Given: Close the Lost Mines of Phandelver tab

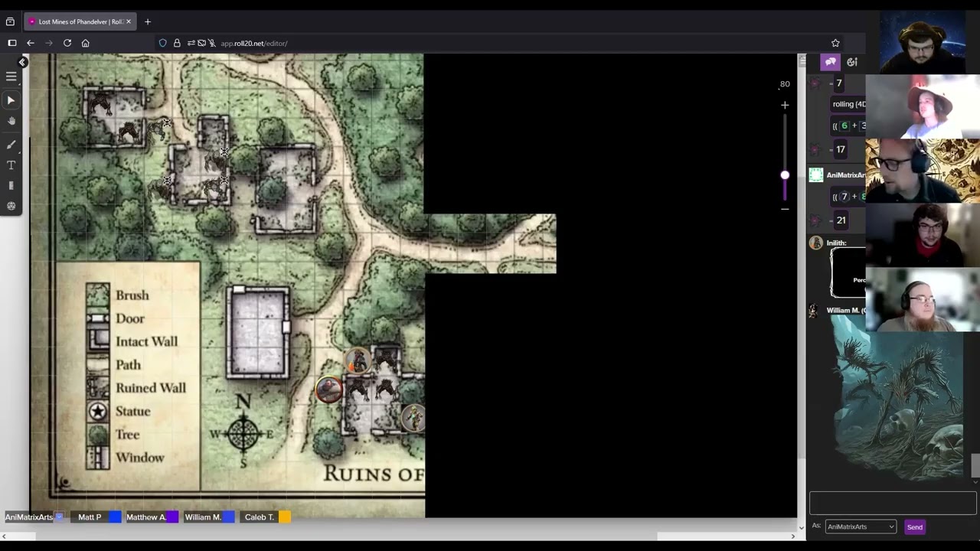Looking at the screenshot, I should [129, 21].
